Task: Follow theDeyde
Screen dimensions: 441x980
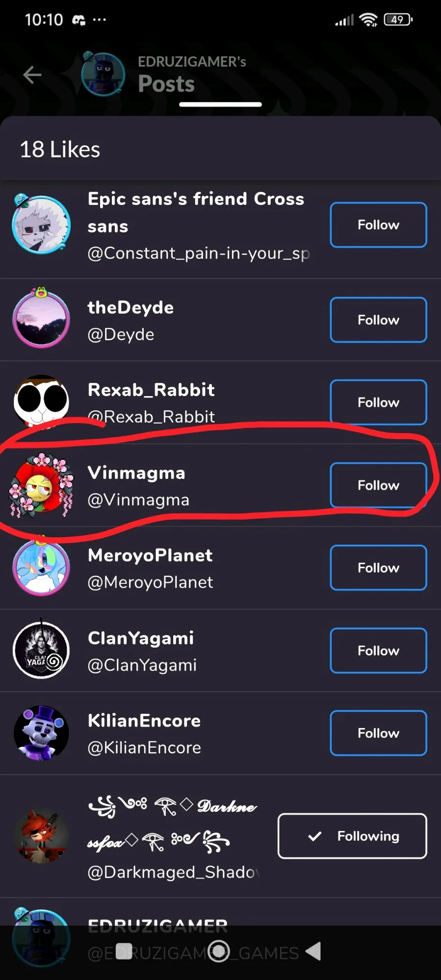Action: pos(378,320)
